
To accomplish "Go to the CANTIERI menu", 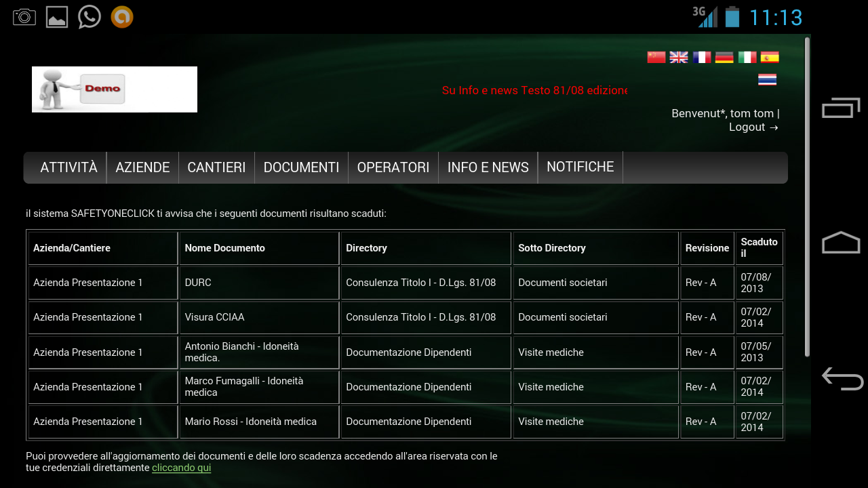I will [216, 167].
